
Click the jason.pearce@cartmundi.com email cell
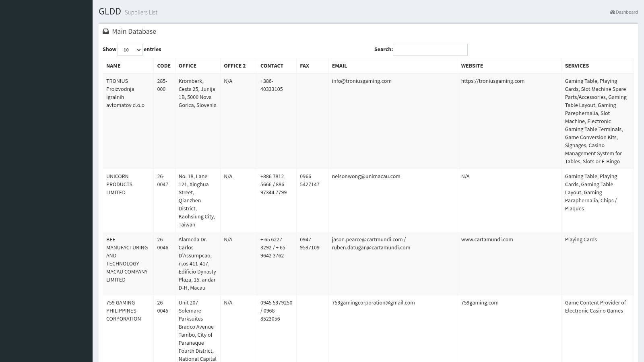pos(393,263)
